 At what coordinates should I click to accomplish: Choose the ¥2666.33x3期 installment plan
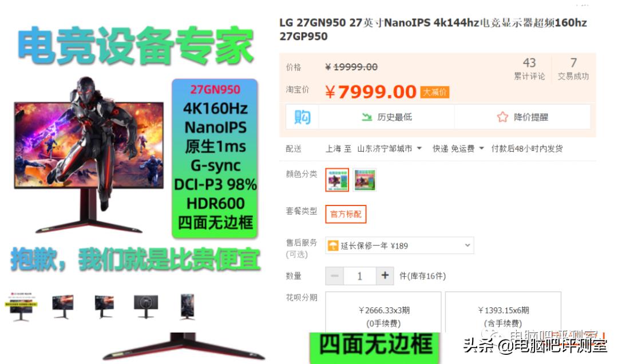[x=383, y=312]
